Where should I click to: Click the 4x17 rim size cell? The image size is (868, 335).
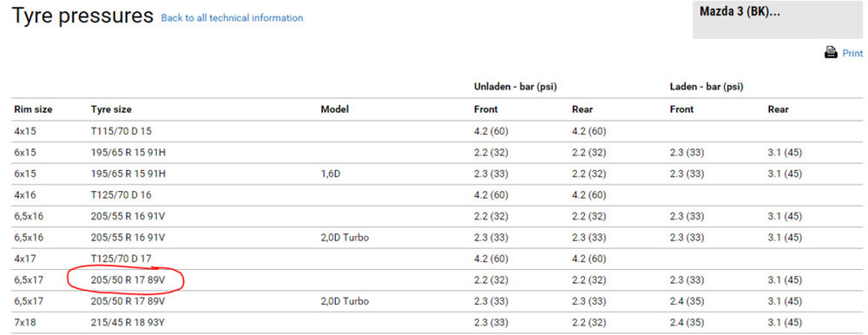point(24,259)
